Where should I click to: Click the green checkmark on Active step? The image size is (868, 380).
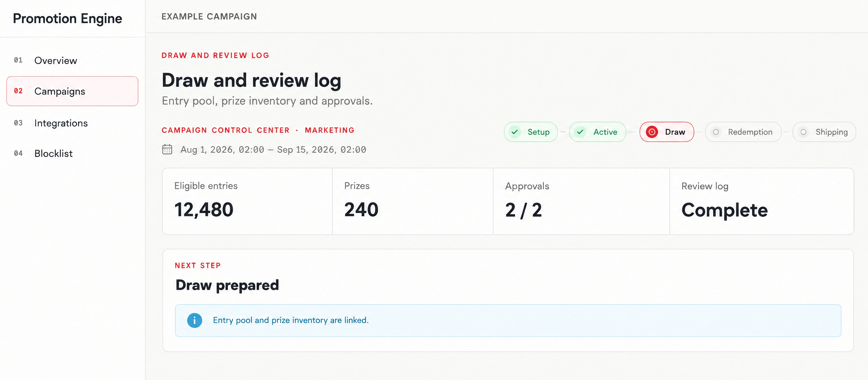(x=580, y=132)
